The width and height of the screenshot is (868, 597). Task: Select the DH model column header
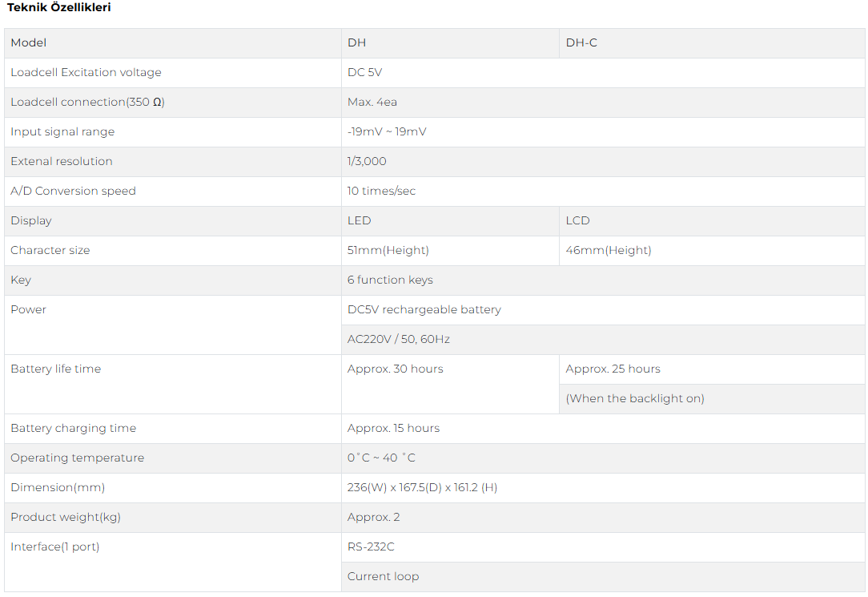(x=357, y=43)
